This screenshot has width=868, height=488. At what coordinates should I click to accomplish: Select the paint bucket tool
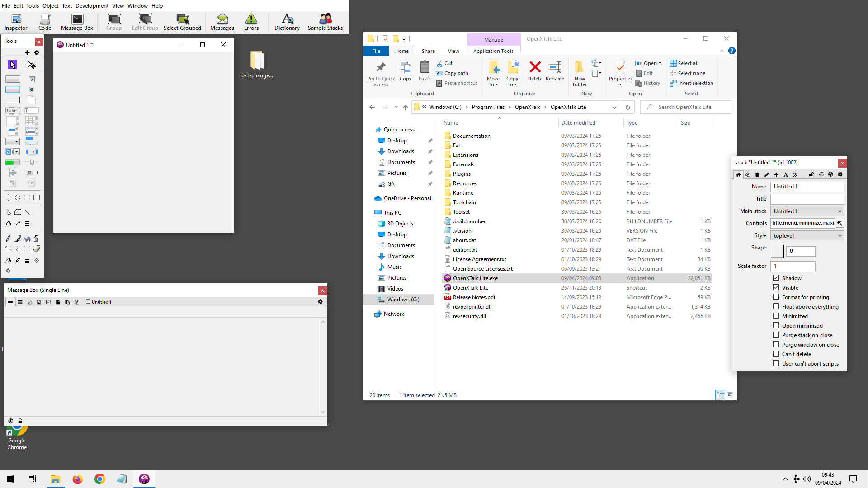pos(27,238)
